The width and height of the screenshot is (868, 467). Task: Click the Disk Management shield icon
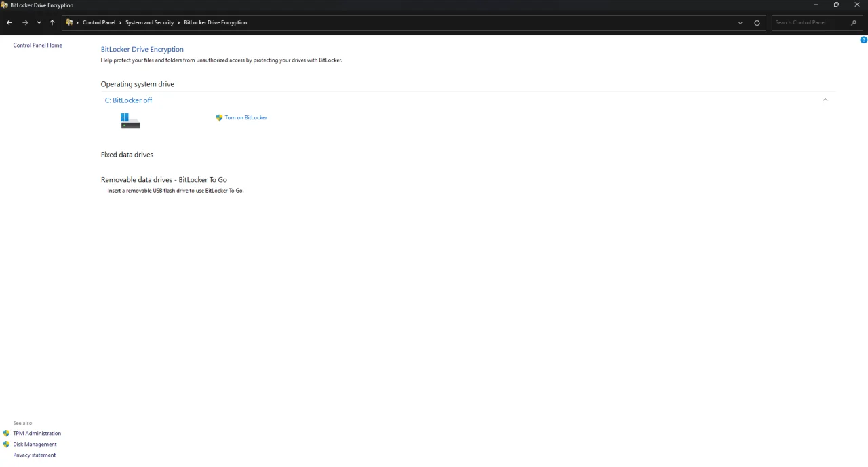point(6,445)
